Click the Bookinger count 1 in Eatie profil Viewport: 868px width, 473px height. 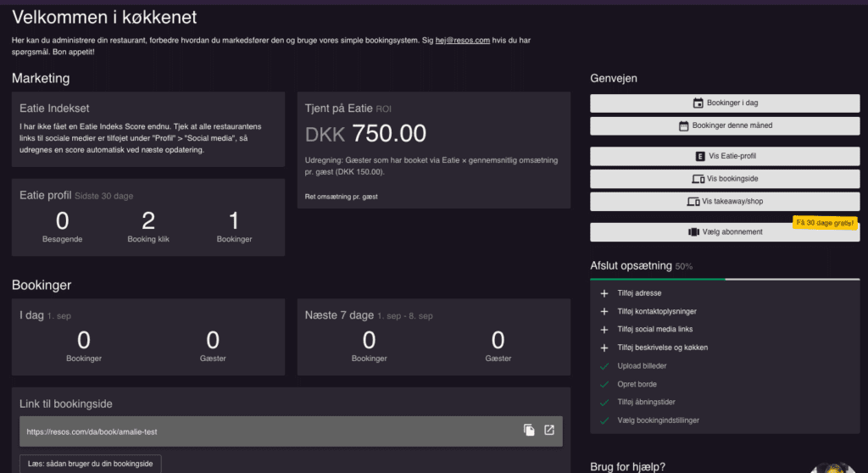(234, 221)
